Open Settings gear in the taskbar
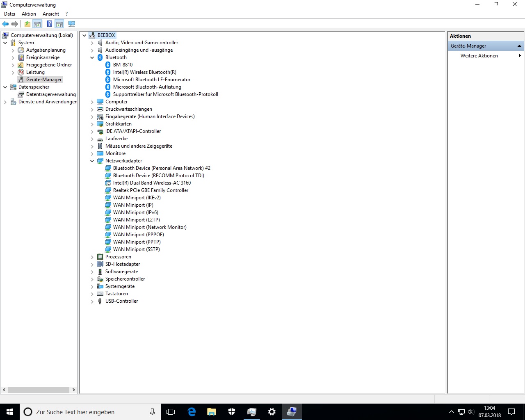525x420 pixels. point(272,412)
